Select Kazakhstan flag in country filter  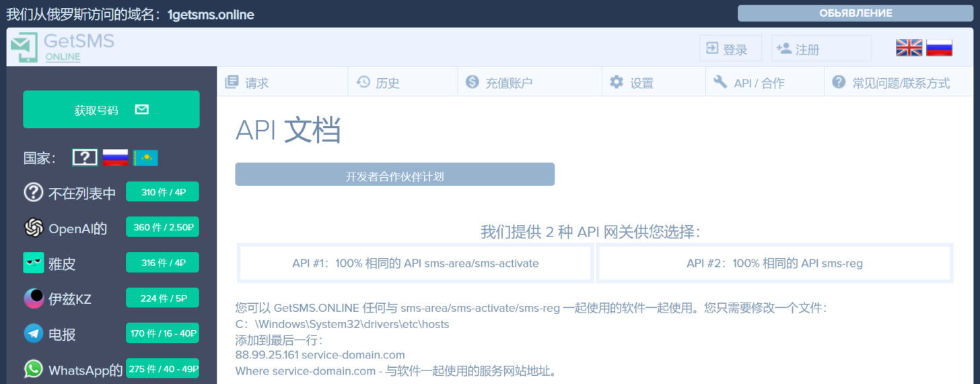(145, 158)
